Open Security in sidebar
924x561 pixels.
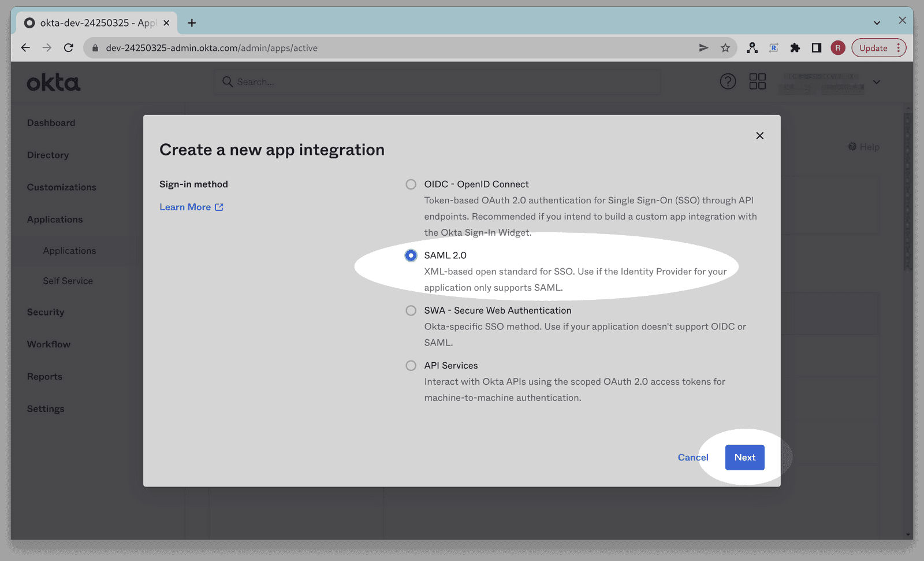tap(46, 313)
